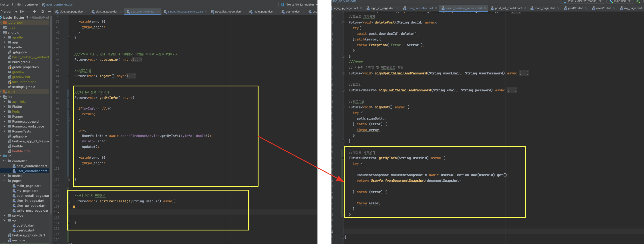Viewport: 644px width, 244px height.
Task: Expand the Pods folder under ios
Action: [x=4, y=112]
